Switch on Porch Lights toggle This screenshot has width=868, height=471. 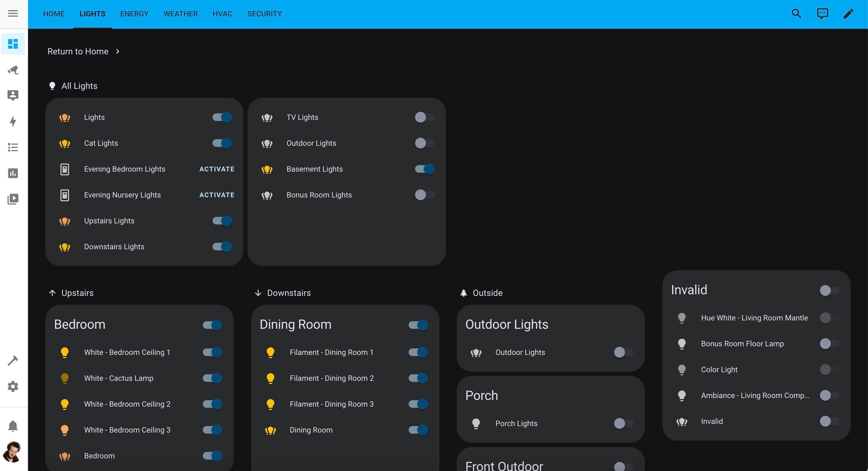point(623,423)
